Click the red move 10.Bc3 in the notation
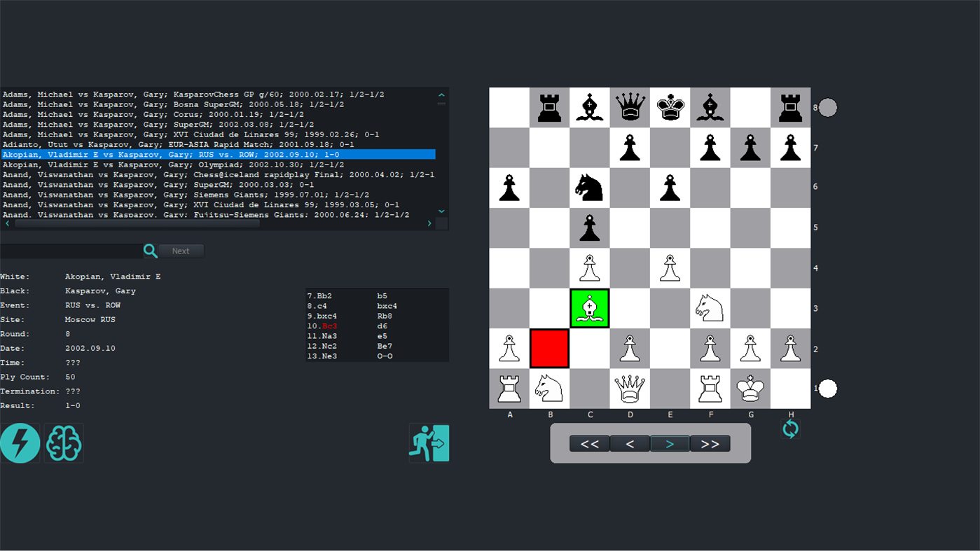The image size is (980, 551). pos(329,326)
